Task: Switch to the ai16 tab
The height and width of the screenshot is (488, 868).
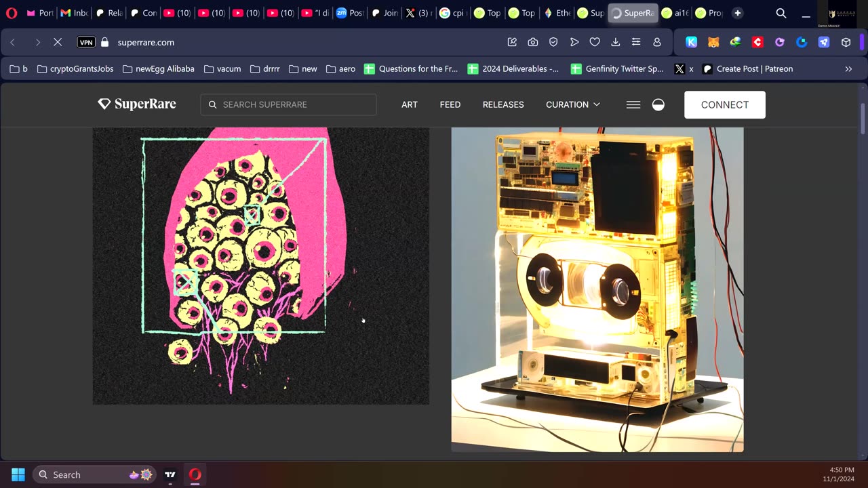Action: (x=675, y=13)
